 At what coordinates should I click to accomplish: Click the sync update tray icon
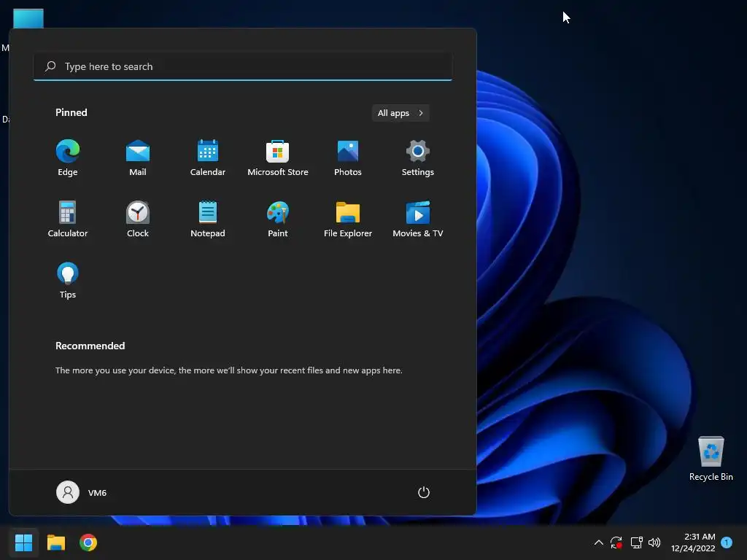(616, 542)
